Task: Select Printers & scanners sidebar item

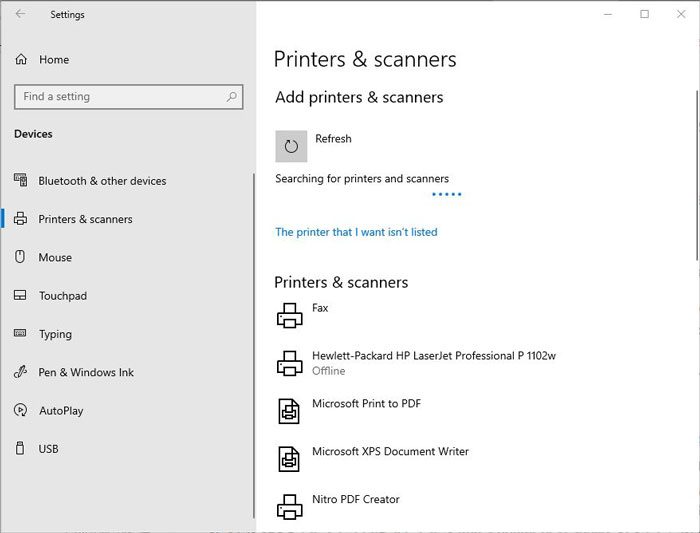Action: pyautogui.click(x=73, y=219)
